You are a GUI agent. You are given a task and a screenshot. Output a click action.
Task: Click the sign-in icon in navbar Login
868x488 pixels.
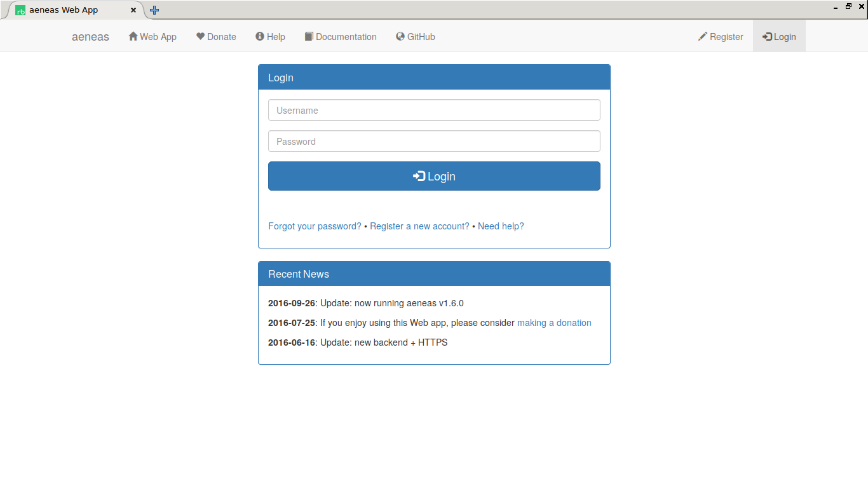point(767,36)
